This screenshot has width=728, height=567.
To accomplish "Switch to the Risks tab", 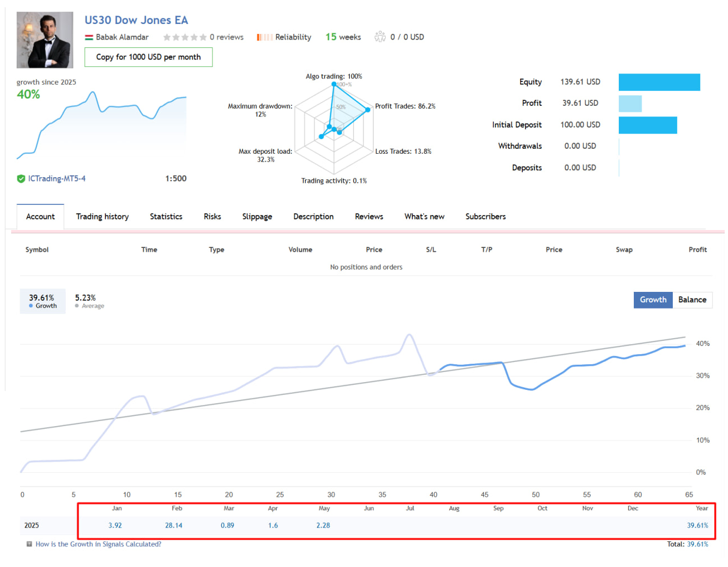I will [x=212, y=217].
